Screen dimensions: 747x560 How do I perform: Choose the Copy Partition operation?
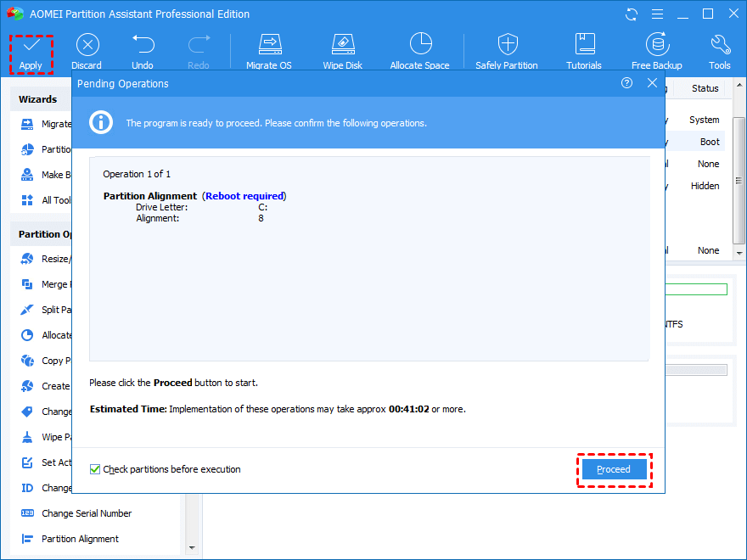(x=46, y=361)
